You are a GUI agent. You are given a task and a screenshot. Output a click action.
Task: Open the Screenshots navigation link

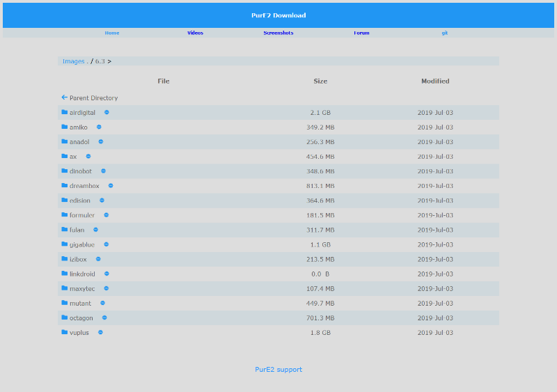(278, 33)
